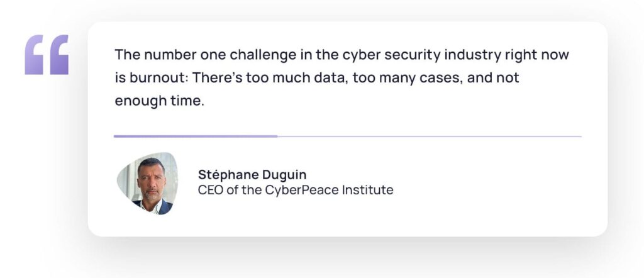Click the quote line starting 'is burnout'
The height and width of the screenshot is (278, 644).
[x=317, y=77]
